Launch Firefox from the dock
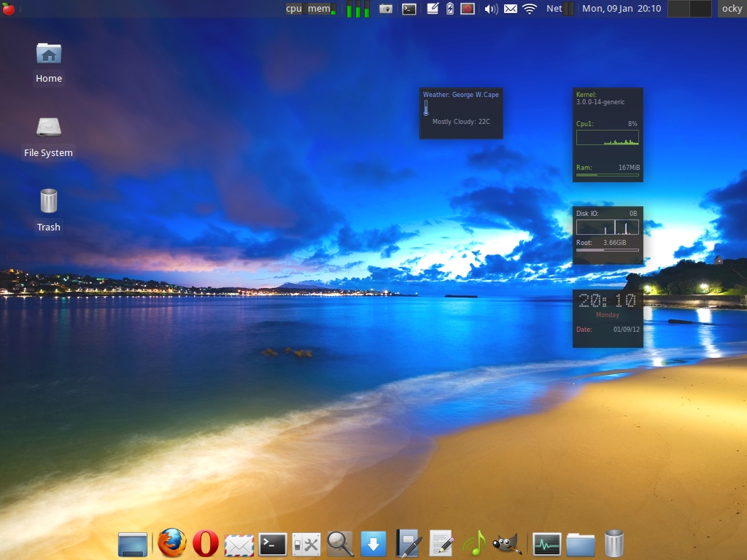Screen dimensions: 747x560 pyautogui.click(x=172, y=542)
